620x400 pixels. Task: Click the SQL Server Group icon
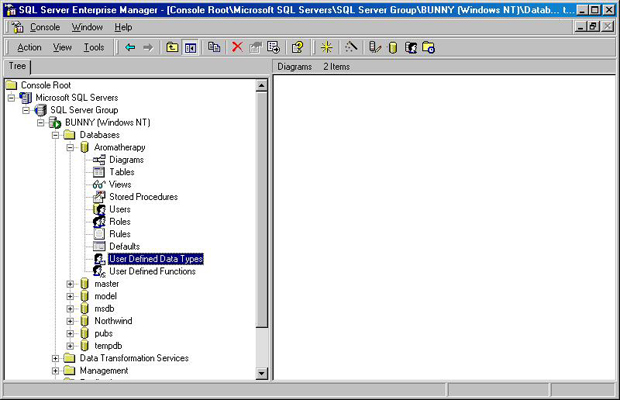tap(40, 110)
